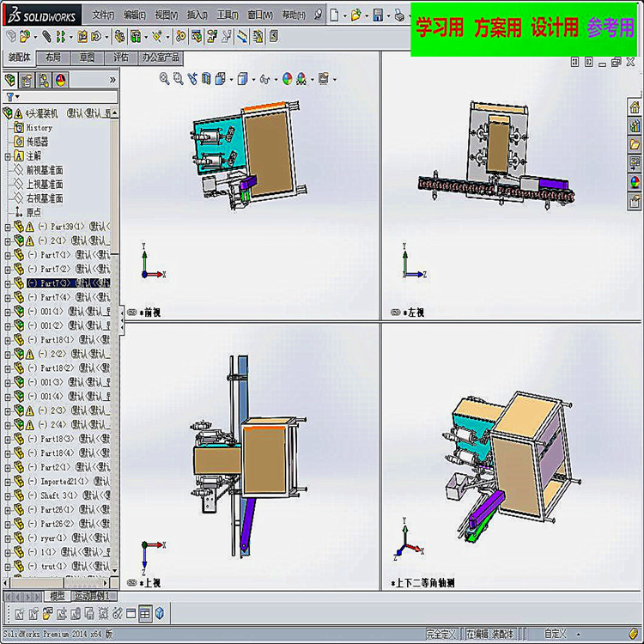This screenshot has height=644, width=644.
Task: Switch to the 模型 Model tab
Action: point(57,596)
